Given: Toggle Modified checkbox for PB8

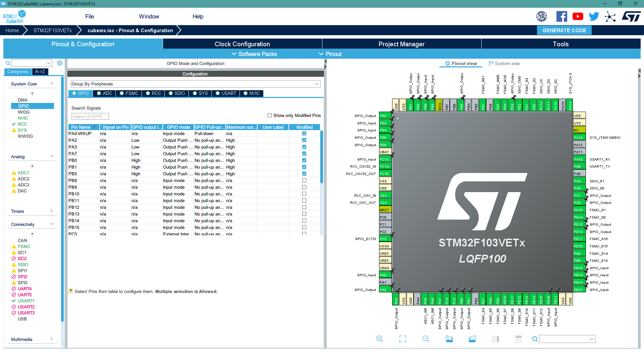Looking at the screenshot, I should point(304,180).
